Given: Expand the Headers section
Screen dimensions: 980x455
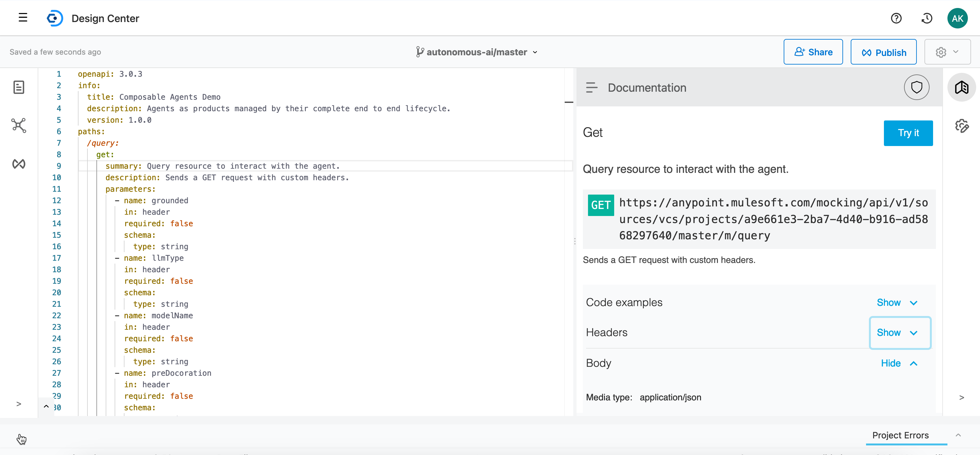Looking at the screenshot, I should point(899,332).
